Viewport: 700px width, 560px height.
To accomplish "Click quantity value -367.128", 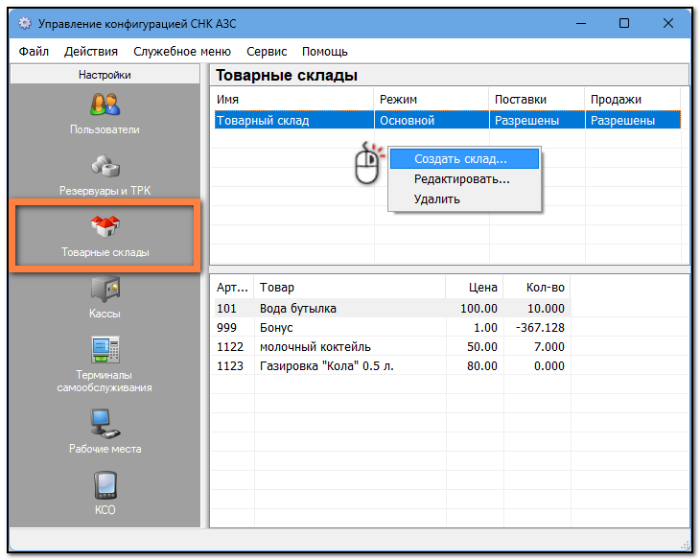I will (540, 327).
